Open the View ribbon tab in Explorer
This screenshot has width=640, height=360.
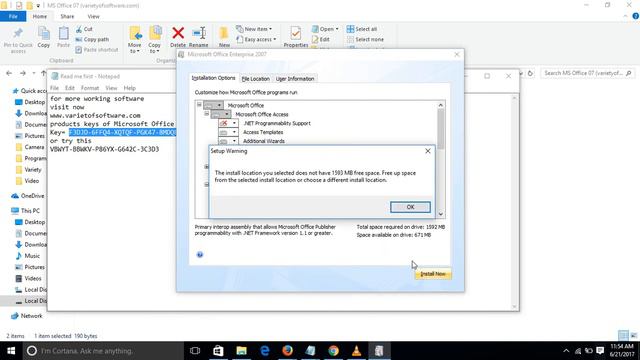pyautogui.click(x=93, y=16)
